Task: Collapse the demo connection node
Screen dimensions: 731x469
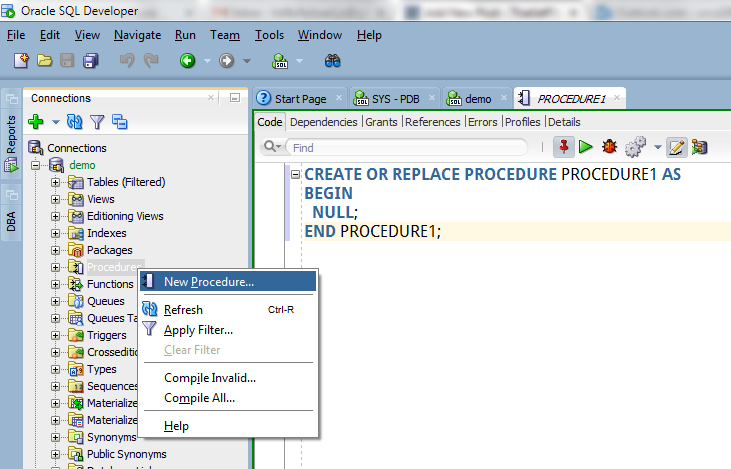Action: pyautogui.click(x=36, y=165)
